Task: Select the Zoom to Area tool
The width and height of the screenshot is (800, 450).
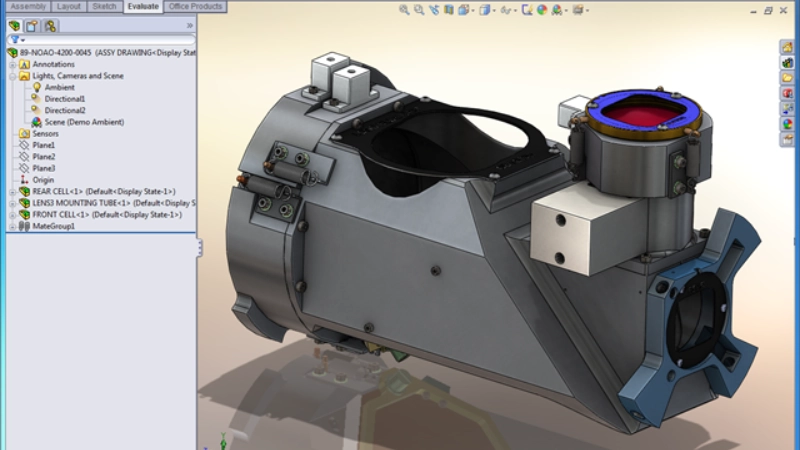Action: pos(420,10)
